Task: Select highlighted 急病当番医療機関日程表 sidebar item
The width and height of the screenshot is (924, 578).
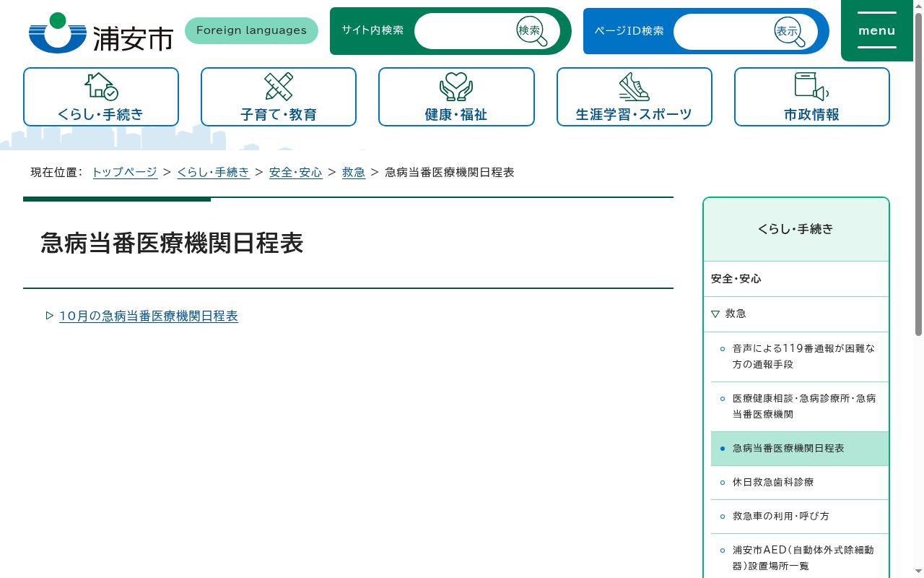Action: (x=800, y=449)
